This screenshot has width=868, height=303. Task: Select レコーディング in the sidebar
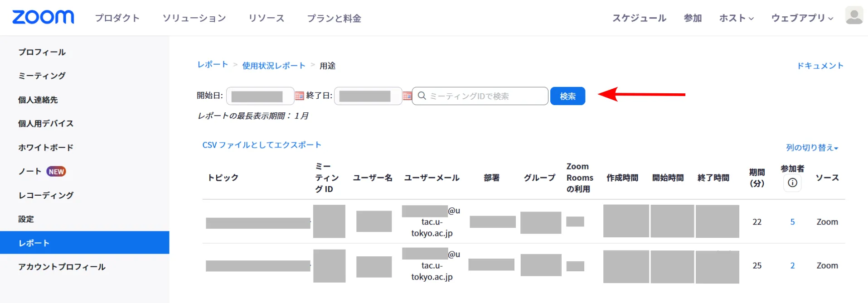tap(46, 195)
